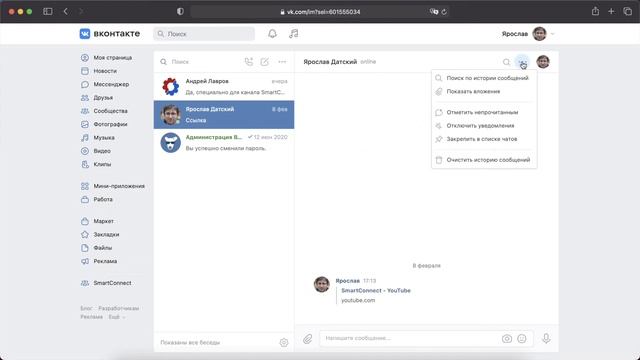The image size is (640, 360).
Task: Click the youtube.com link text
Action: (358, 300)
